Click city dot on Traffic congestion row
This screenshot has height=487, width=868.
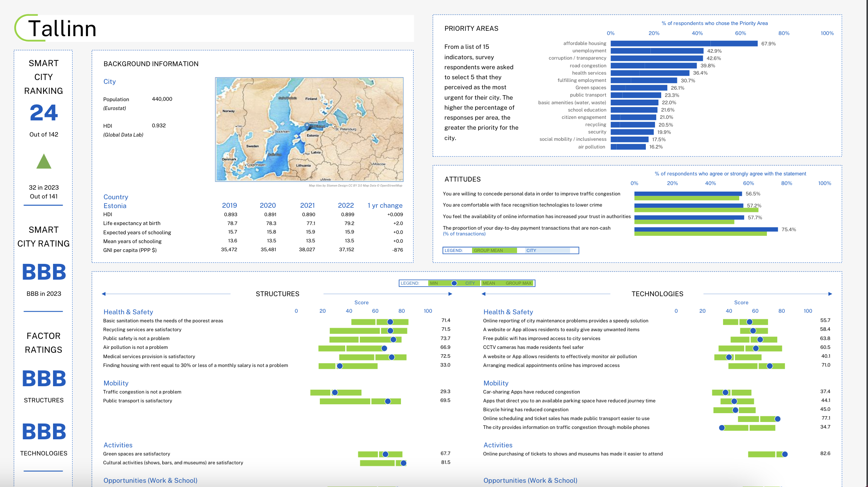click(335, 393)
